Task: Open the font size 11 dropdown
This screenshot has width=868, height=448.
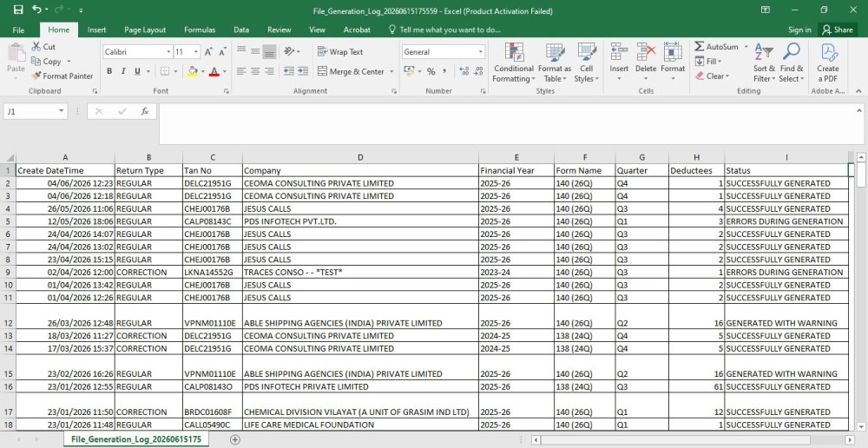Action: click(196, 52)
